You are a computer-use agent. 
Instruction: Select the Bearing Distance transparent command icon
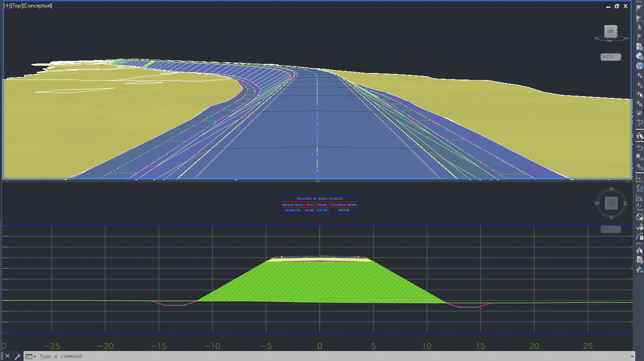(639, 18)
